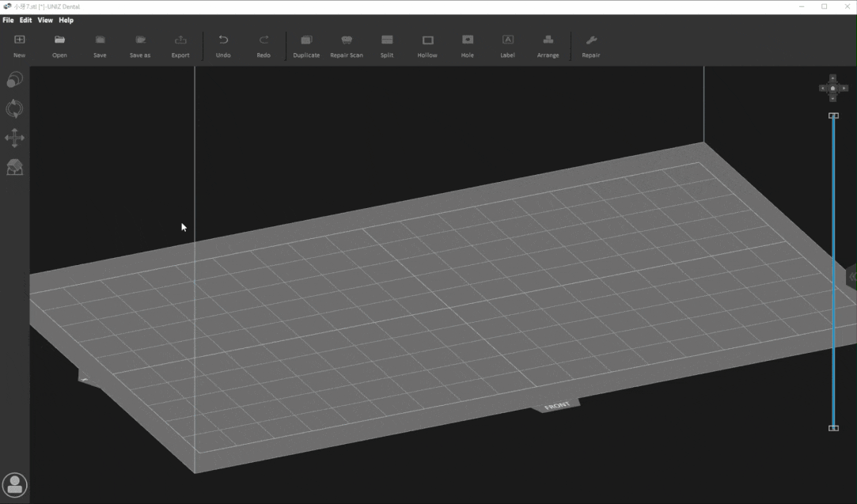Click the New project toolbar icon

click(19, 40)
